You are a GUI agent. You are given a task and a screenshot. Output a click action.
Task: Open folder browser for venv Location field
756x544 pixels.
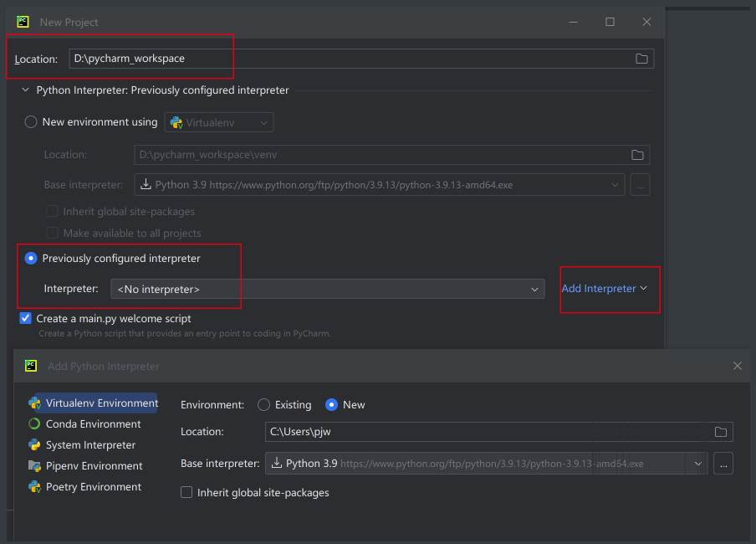(x=637, y=155)
